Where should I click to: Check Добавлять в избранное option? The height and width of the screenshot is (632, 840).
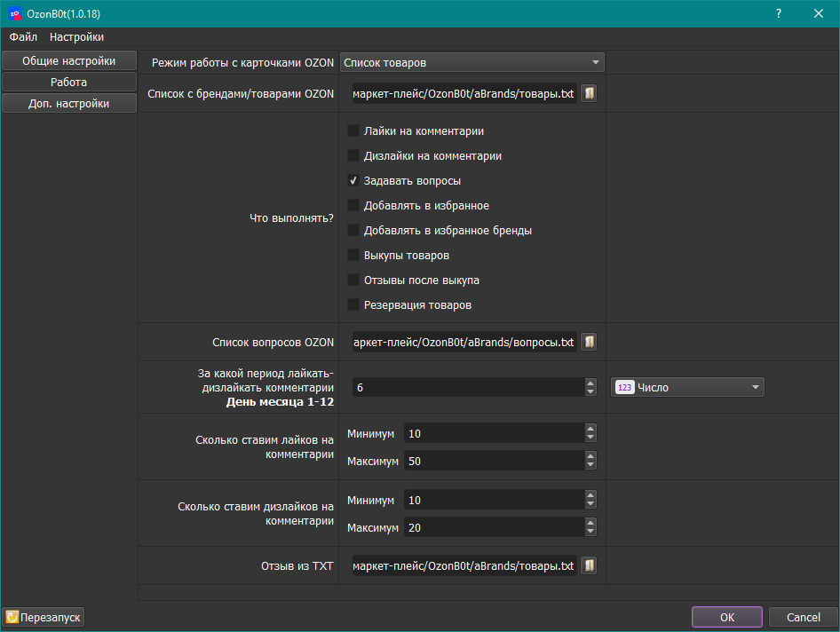[x=353, y=206]
